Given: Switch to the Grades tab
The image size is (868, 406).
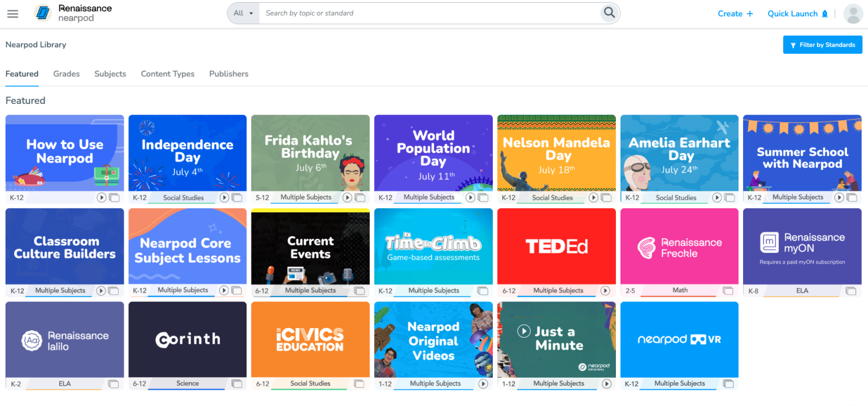Looking at the screenshot, I should click(x=66, y=73).
